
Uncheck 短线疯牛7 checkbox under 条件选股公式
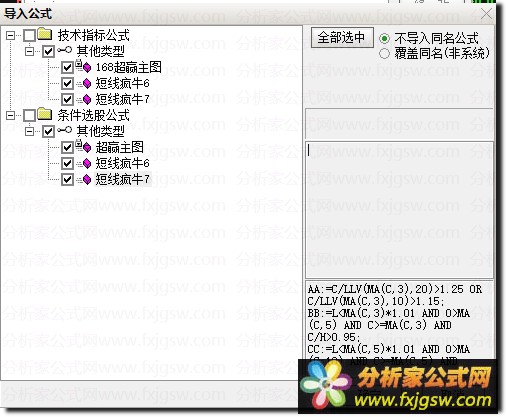[x=67, y=179]
